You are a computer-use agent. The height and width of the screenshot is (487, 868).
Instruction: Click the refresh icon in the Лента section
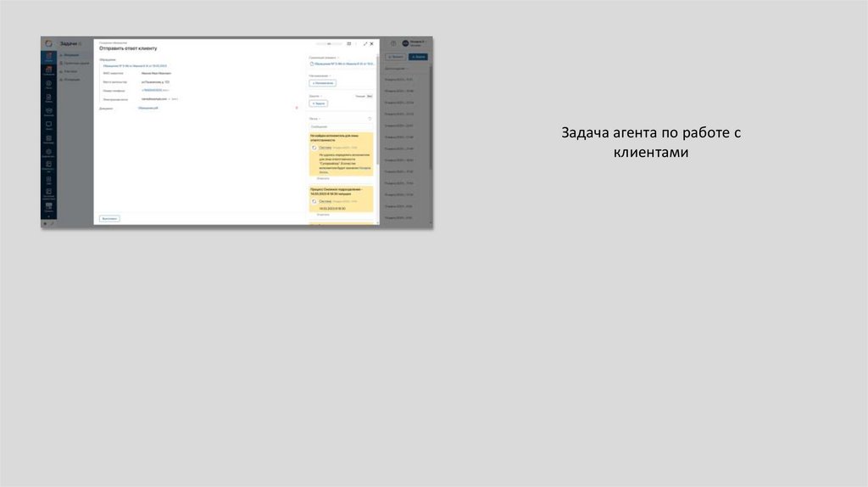pos(370,118)
